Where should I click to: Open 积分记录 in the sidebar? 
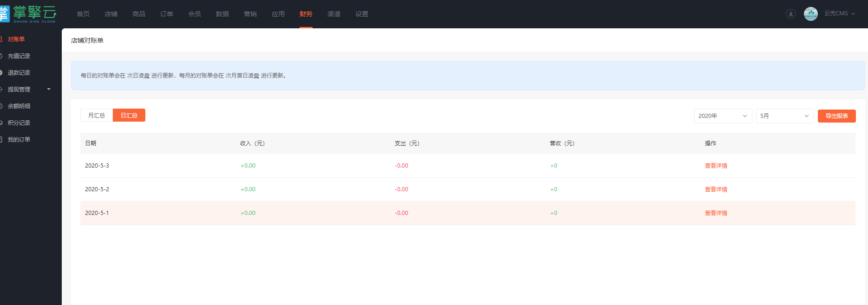19,123
